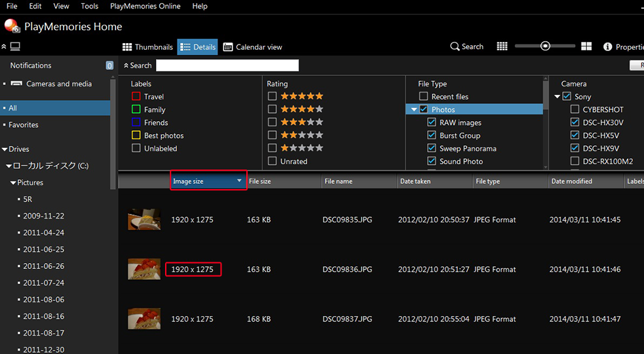Screen dimensions: 644x354
Task: Collapse the Drives tree node
Action: click(5, 149)
